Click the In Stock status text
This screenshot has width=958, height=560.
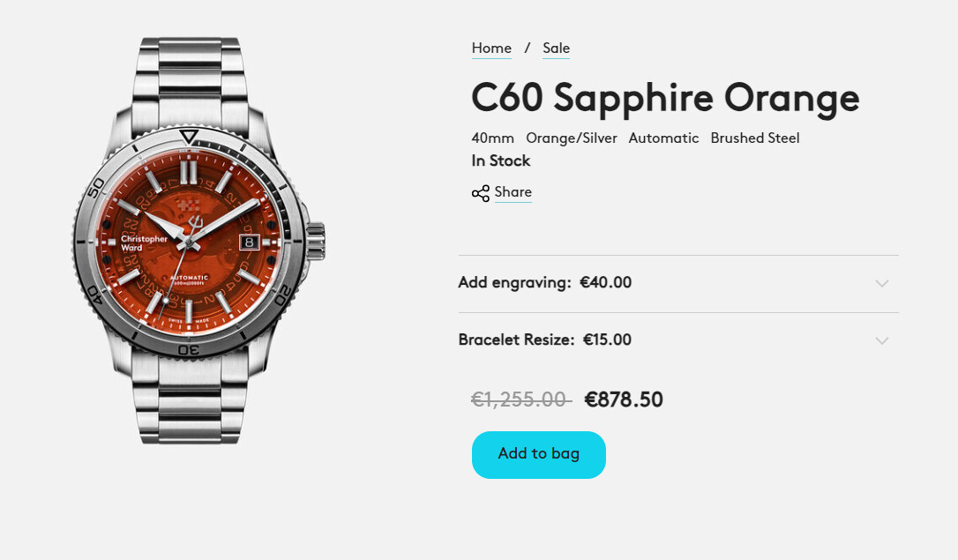tap(501, 161)
